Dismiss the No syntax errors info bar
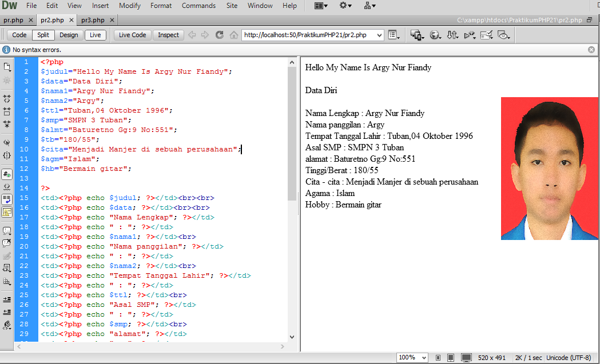Screen dimensions: 600x364 click(591, 50)
